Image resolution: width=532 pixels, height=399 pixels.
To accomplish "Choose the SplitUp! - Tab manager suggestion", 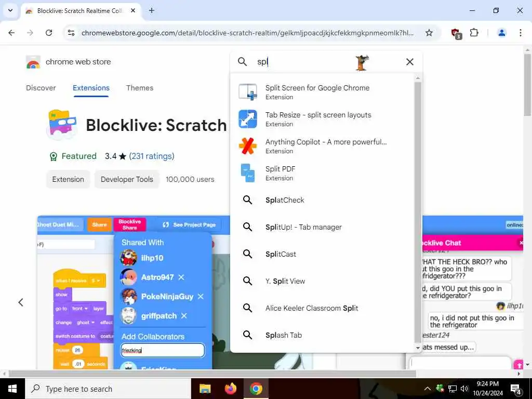I will 322,227.
